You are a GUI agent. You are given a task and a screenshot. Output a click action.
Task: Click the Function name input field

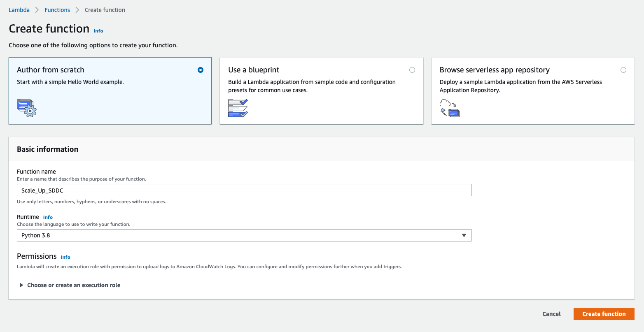click(x=244, y=190)
